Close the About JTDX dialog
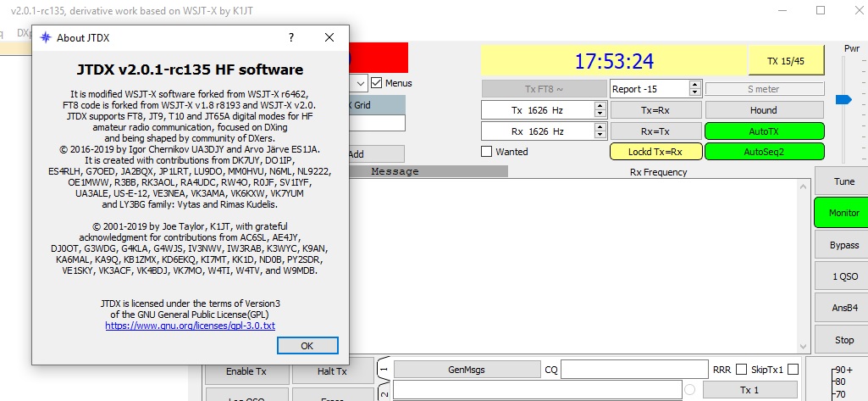 (329, 37)
